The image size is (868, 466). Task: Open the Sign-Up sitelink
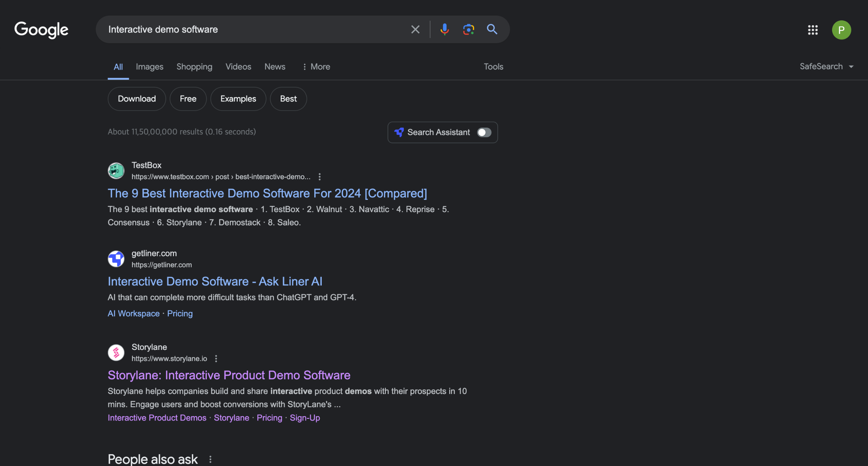pyautogui.click(x=304, y=418)
